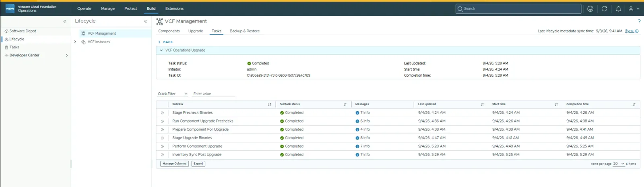
Task: Open the items per page dropdown
Action: (619, 164)
